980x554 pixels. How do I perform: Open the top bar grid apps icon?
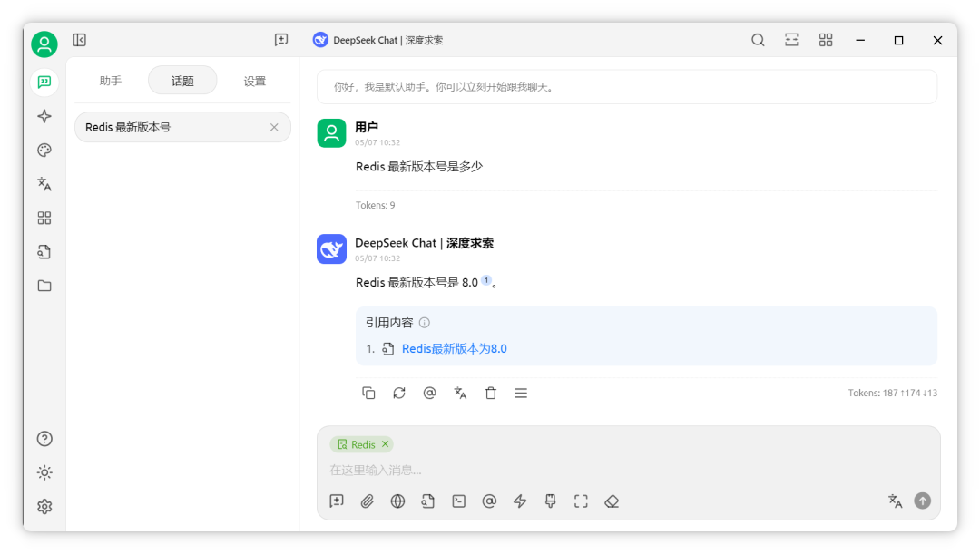826,40
